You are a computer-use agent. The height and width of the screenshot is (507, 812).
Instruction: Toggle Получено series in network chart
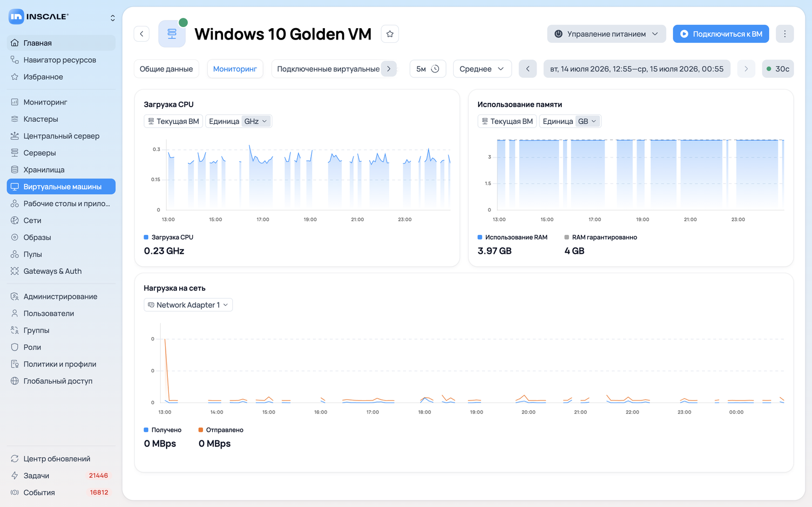(162, 430)
